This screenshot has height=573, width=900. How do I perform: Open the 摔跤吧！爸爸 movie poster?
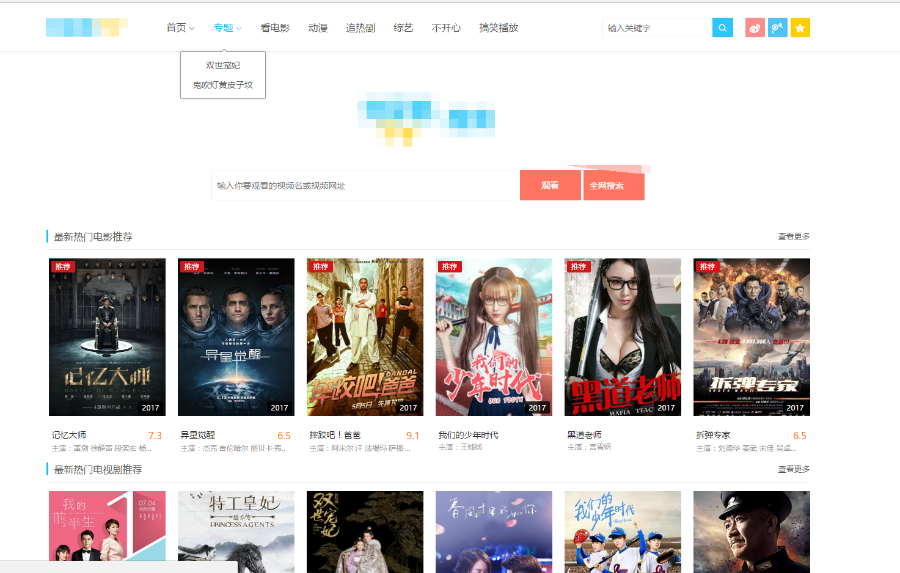(x=365, y=337)
